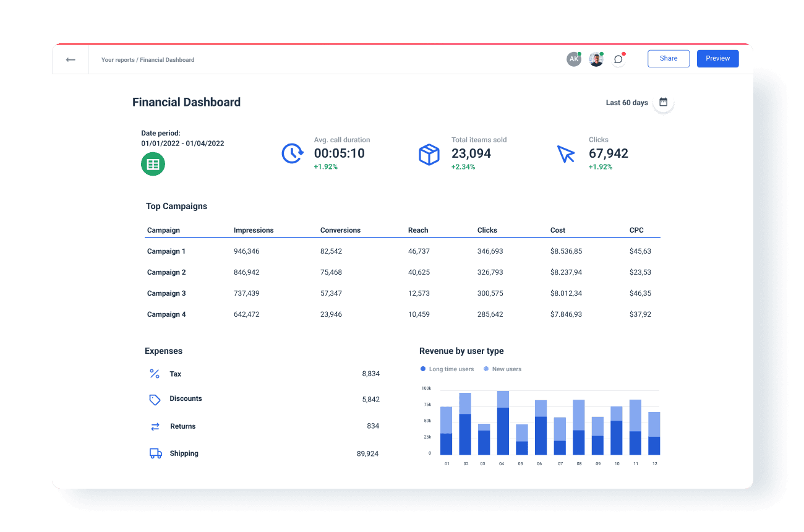
Task: Click the package icon next to Total items sold
Action: [x=429, y=154]
